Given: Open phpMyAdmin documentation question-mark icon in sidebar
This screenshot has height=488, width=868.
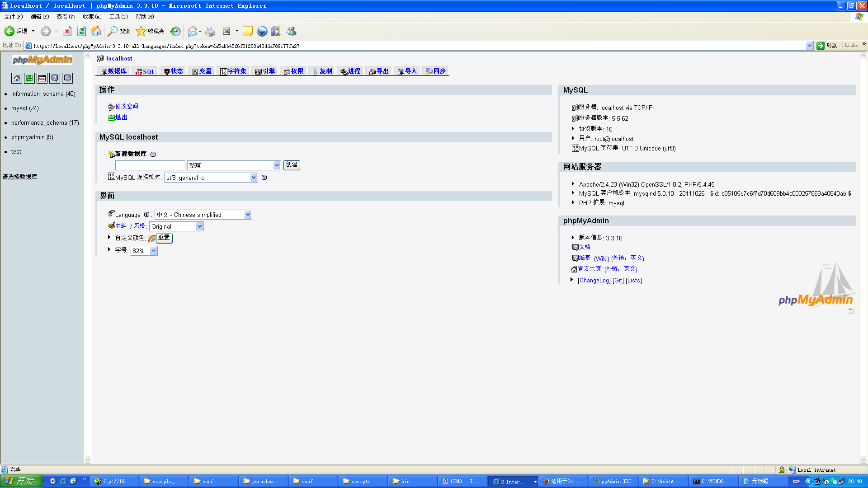Looking at the screenshot, I should [55, 78].
